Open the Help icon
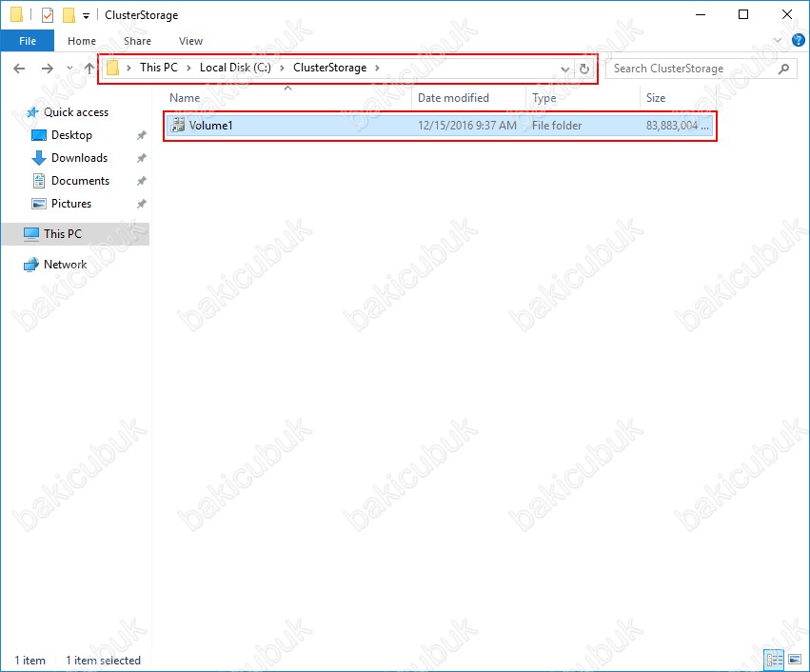 (x=799, y=40)
